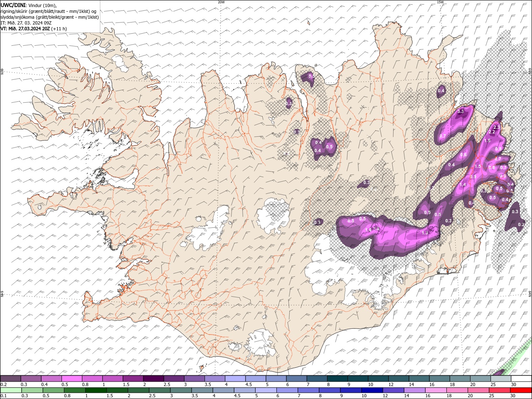Image resolution: width=532 pixels, height=399 pixels.
Task: Click the '1.3' snowfall value on the map
Action: 425,233
